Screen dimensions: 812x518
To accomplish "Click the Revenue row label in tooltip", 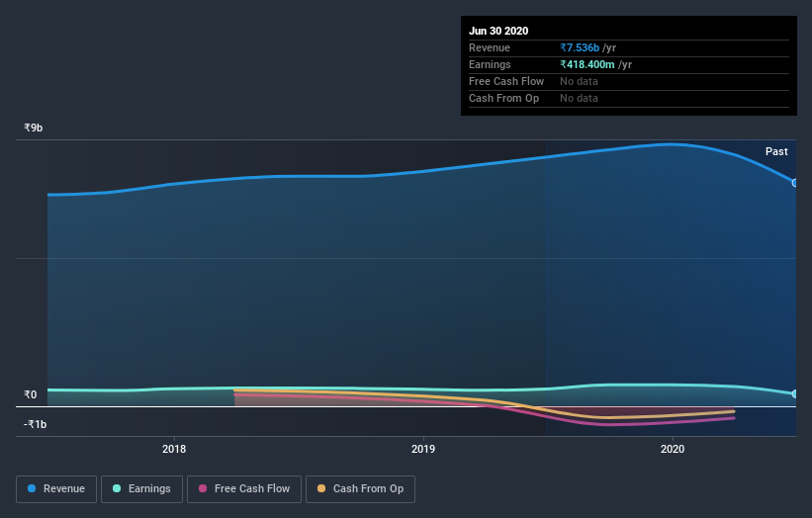I will coord(490,47).
